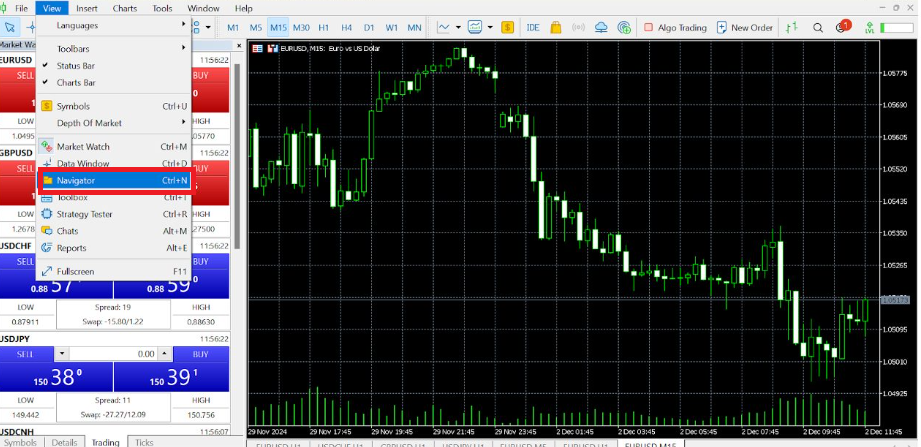Switch timeframe to M30

tap(301, 27)
